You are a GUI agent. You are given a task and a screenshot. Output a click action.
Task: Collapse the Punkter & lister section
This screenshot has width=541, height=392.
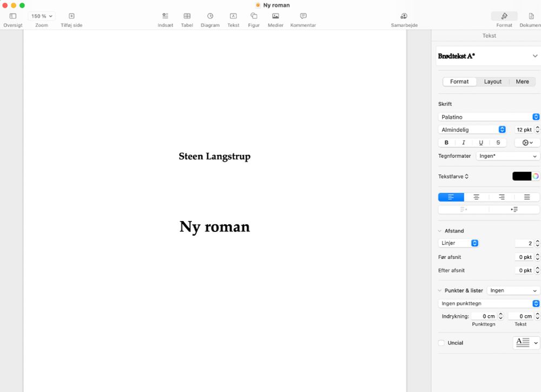tap(439, 291)
